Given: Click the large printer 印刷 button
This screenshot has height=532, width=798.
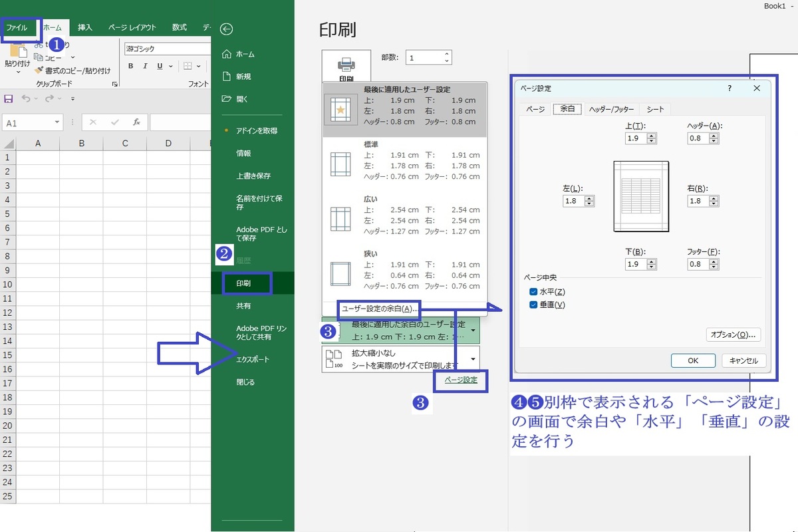Looking at the screenshot, I should pos(346,68).
